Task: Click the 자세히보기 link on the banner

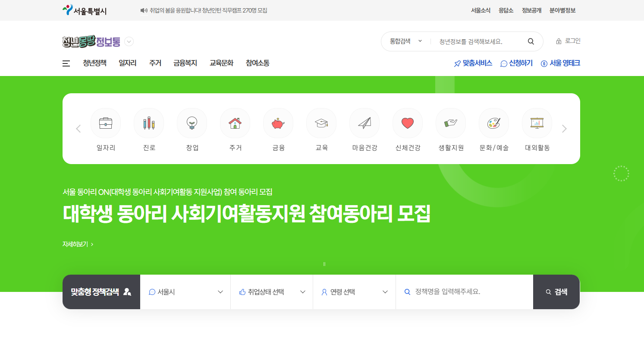Action: [76, 244]
